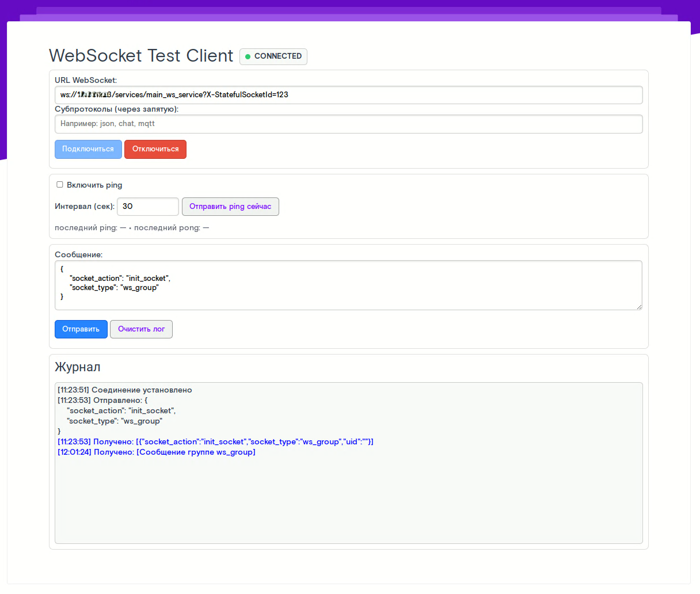Enable the Включить ping checkbox
The image size is (700, 594).
click(x=60, y=185)
